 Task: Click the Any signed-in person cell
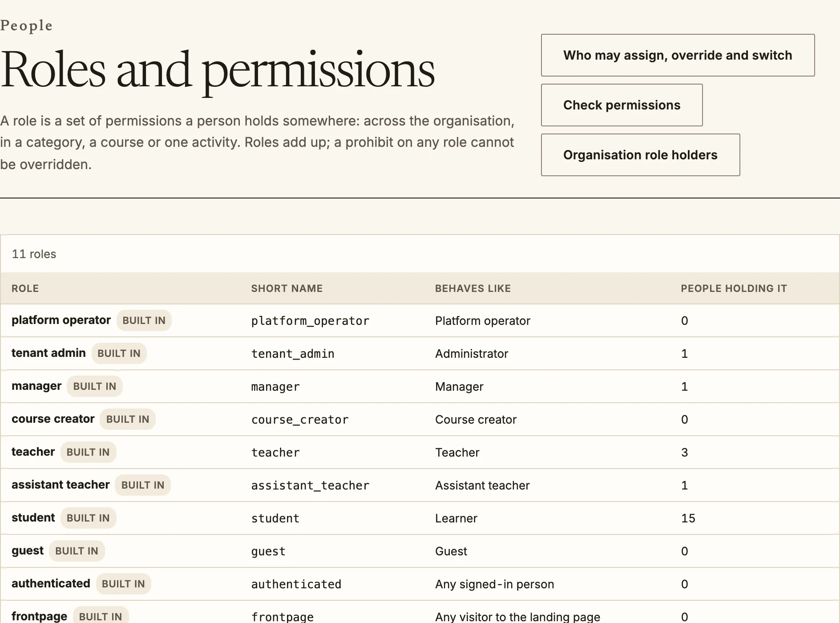point(494,584)
